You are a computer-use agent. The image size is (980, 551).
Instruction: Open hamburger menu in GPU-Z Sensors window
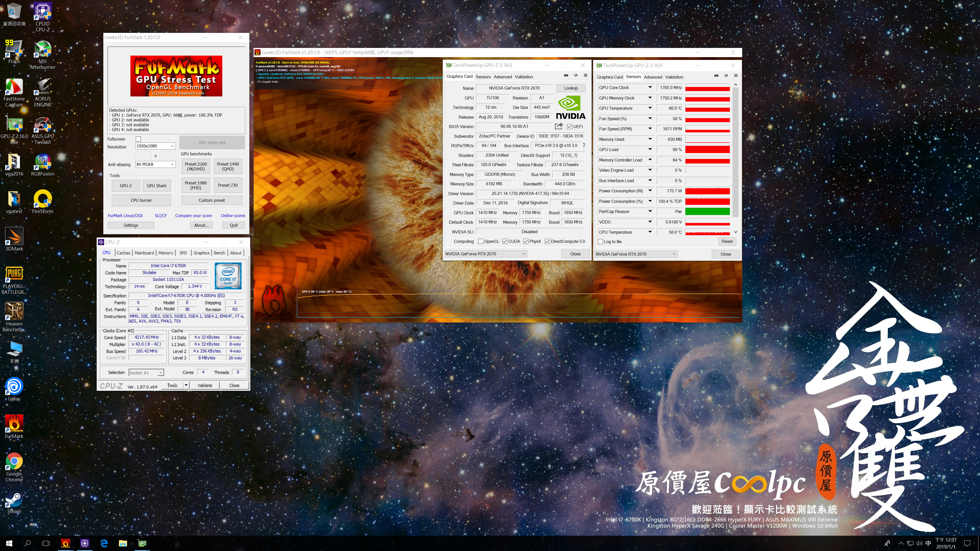click(x=736, y=76)
